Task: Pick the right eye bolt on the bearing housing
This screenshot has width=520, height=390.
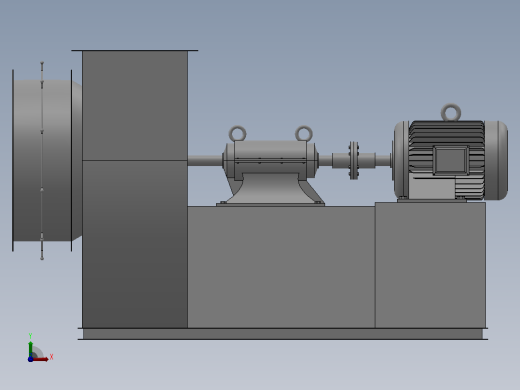Action: click(304, 133)
